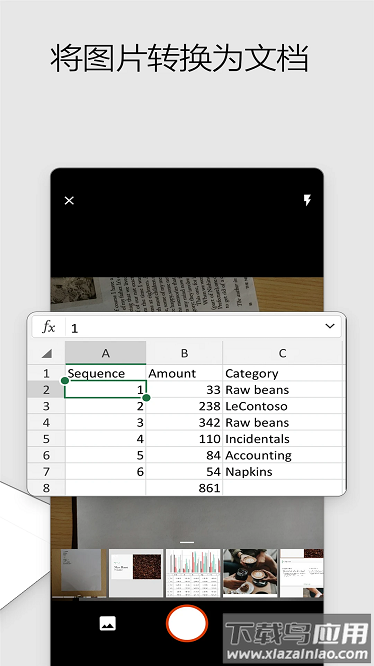Click the cell with amount 33
The width and height of the screenshot is (374, 666).
tap(184, 389)
